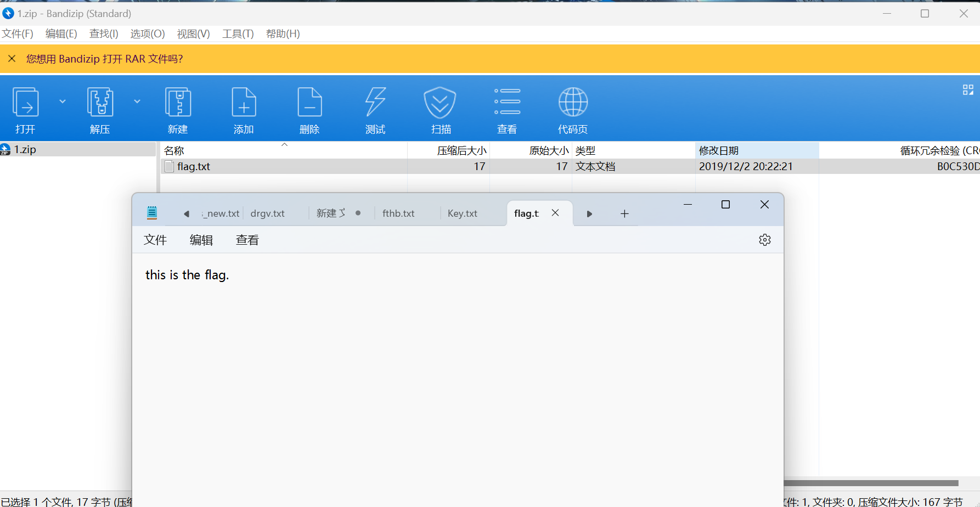Sort by the 循环冗余检验 column header
Image resolution: width=980 pixels, height=507 pixels.
click(900, 150)
